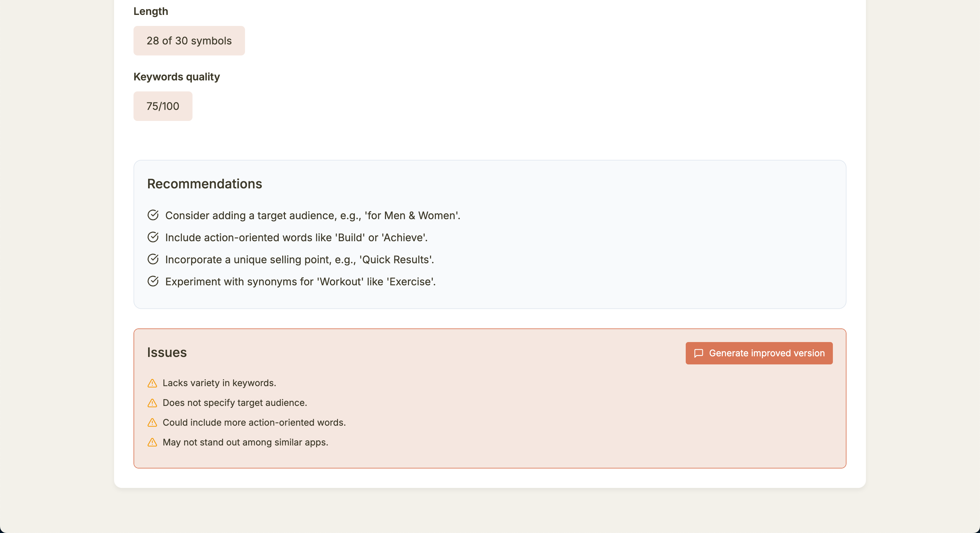Click the Generate improved version button
The image size is (980, 533).
tap(759, 353)
